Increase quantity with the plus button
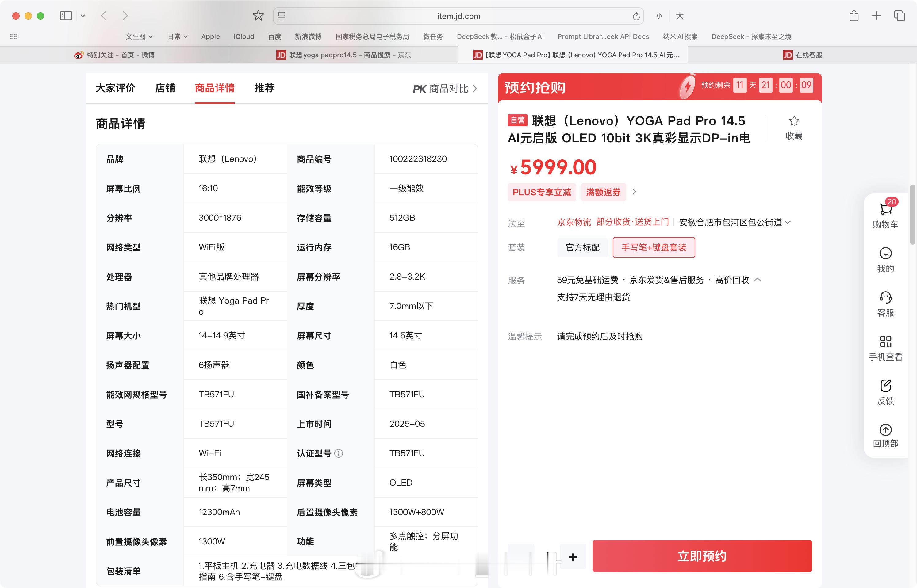This screenshot has width=917, height=588. tap(573, 557)
